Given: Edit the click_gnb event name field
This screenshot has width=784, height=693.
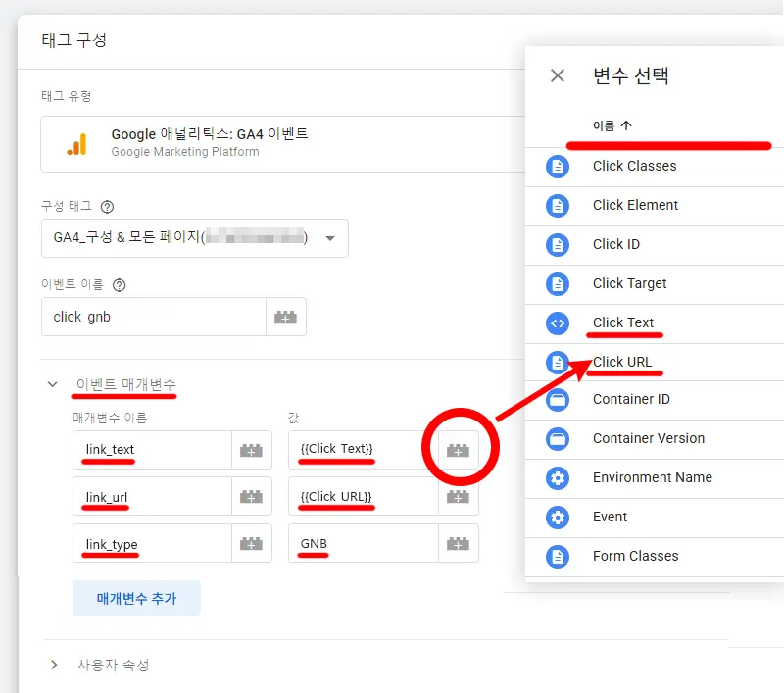Looking at the screenshot, I should [154, 317].
